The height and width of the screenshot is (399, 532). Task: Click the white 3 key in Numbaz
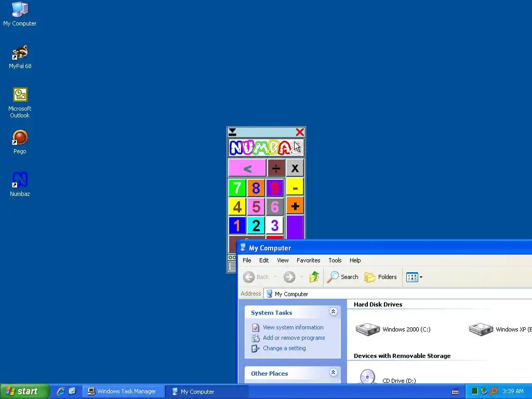274,225
